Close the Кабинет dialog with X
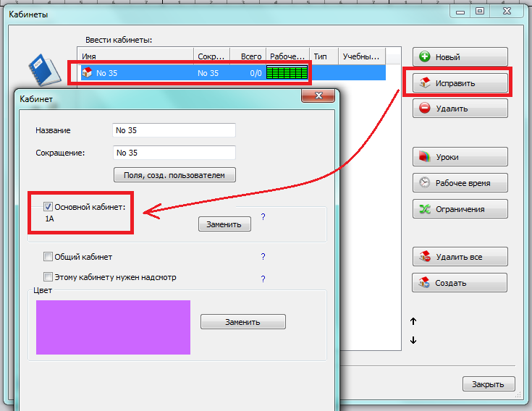This screenshot has height=411, width=532. (x=318, y=96)
